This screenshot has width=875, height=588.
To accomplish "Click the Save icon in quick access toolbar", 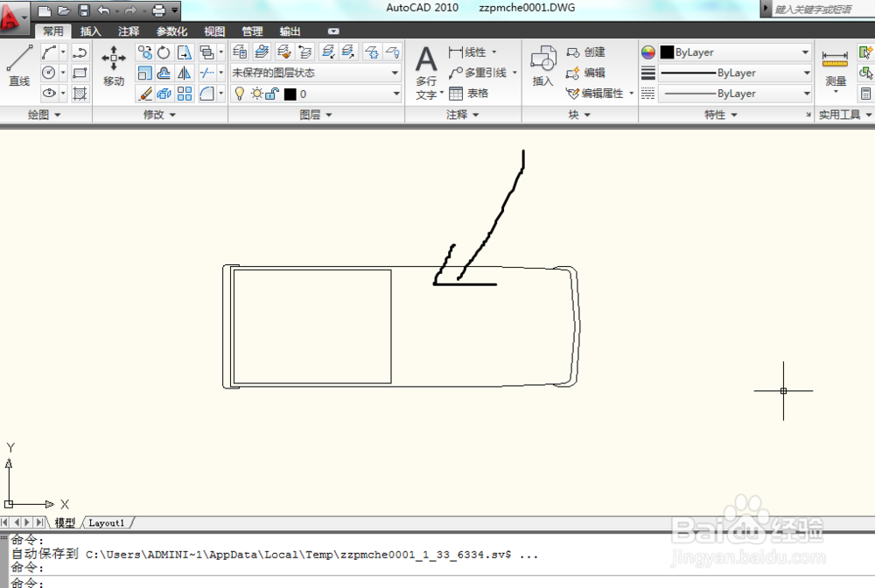I will [84, 10].
